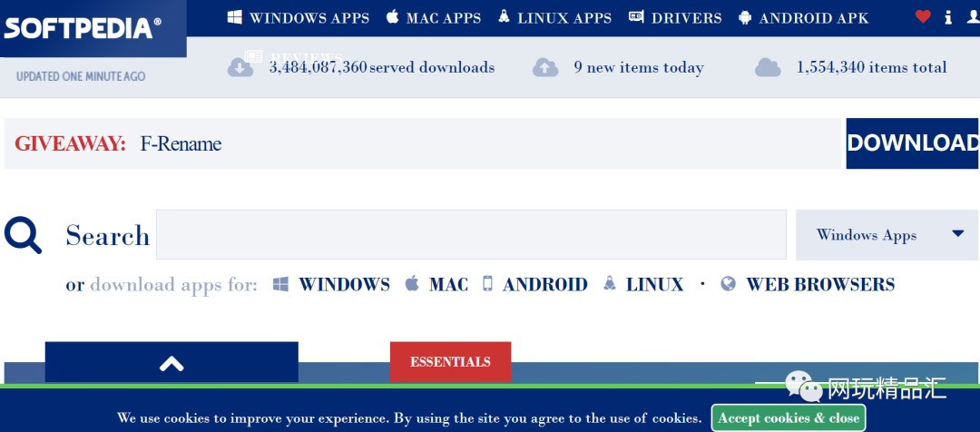The image size is (980, 432).
Task: Click the items total cloud icon
Action: (x=768, y=67)
